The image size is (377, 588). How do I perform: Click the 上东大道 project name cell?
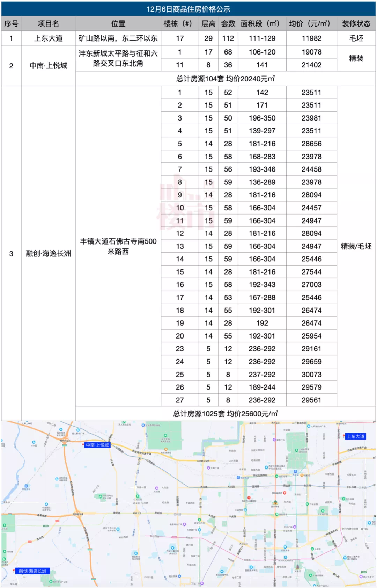(x=48, y=38)
